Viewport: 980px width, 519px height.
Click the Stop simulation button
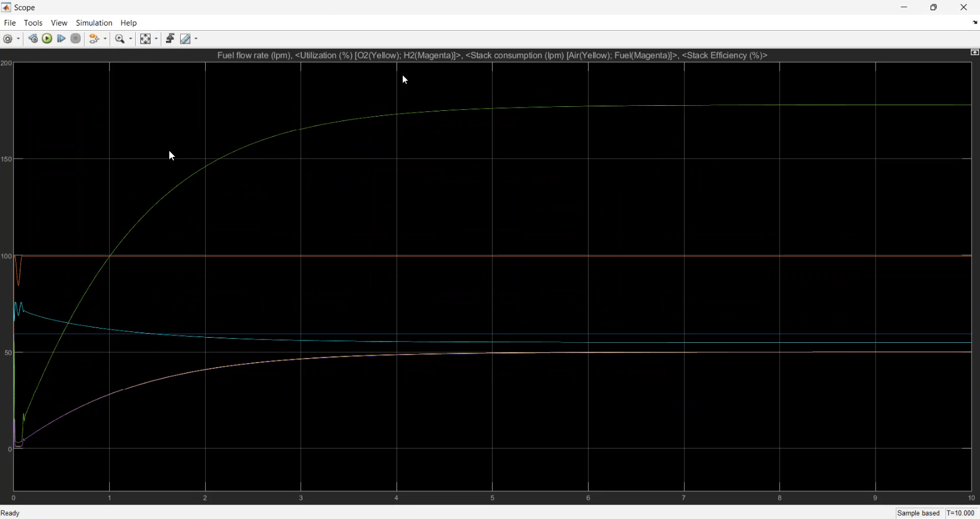76,39
